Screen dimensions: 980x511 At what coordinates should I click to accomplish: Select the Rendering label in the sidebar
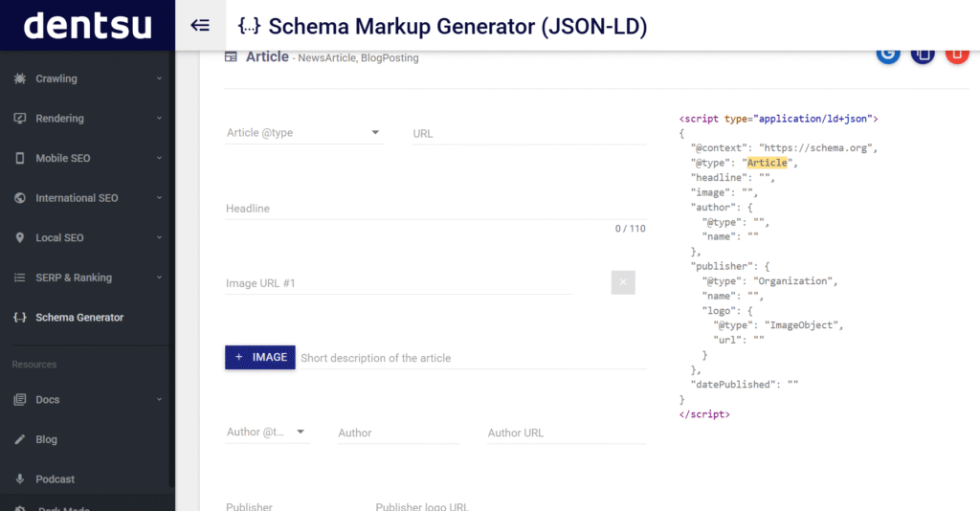[59, 118]
